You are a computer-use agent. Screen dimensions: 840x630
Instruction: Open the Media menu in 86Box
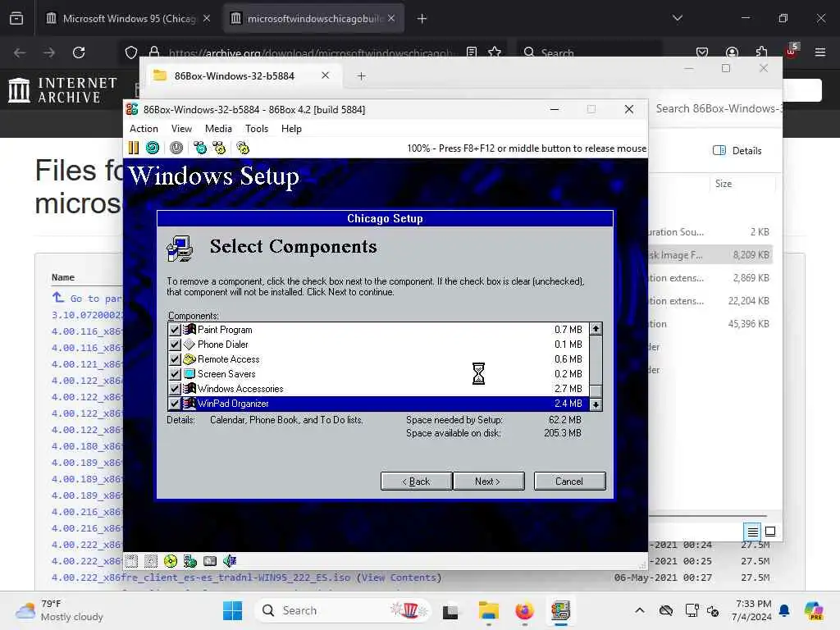pos(218,129)
